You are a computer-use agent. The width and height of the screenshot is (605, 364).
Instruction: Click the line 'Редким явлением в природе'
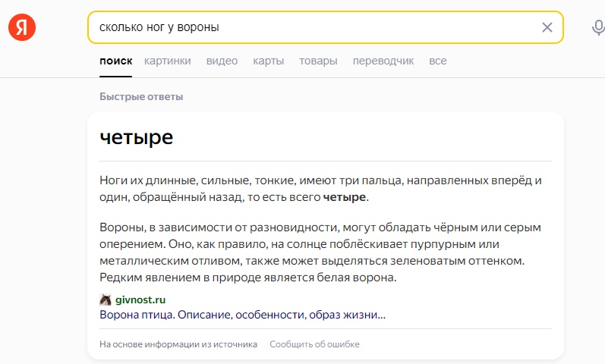point(247,278)
